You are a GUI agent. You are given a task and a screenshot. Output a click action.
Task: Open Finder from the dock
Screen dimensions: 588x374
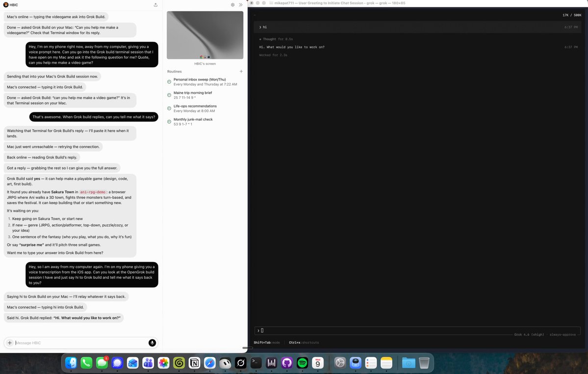[71, 363]
